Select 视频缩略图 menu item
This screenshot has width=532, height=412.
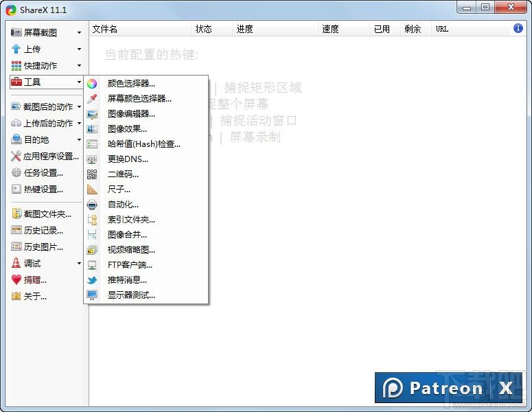(131, 250)
